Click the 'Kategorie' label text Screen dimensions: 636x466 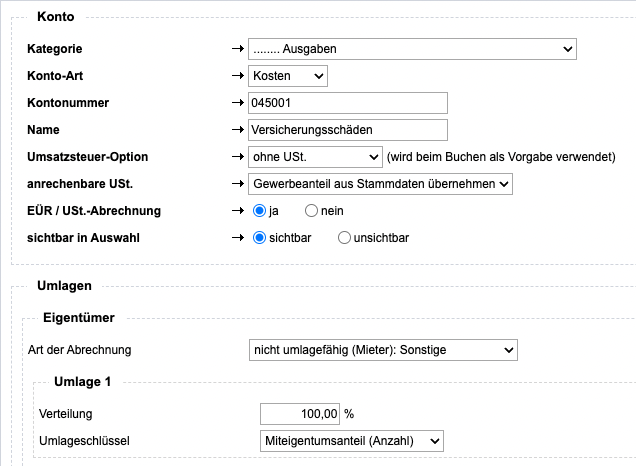55,49
